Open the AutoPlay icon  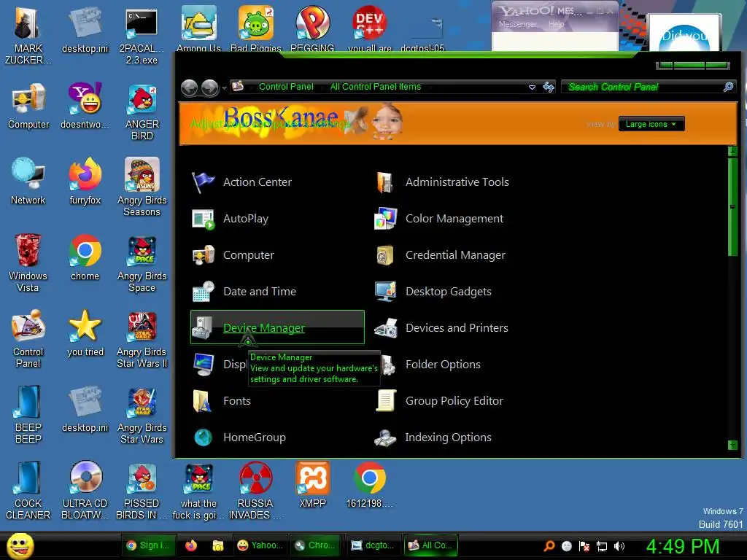point(204,219)
